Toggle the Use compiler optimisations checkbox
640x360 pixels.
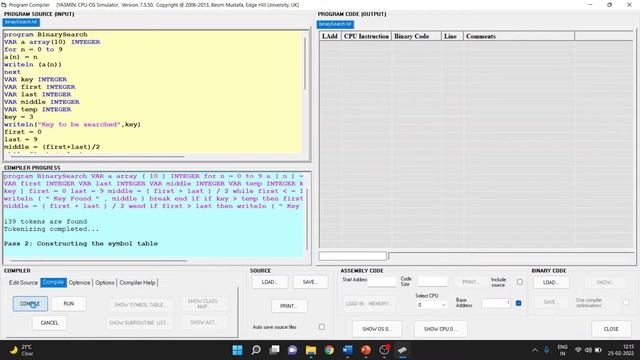pyautogui.click(x=626, y=302)
